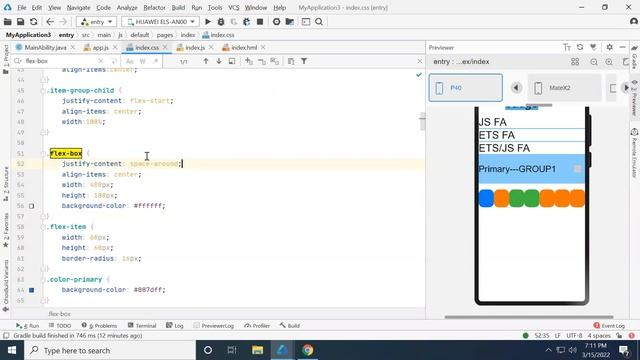
Task: Navigate forward with the right arrow
Action: click(63, 22)
